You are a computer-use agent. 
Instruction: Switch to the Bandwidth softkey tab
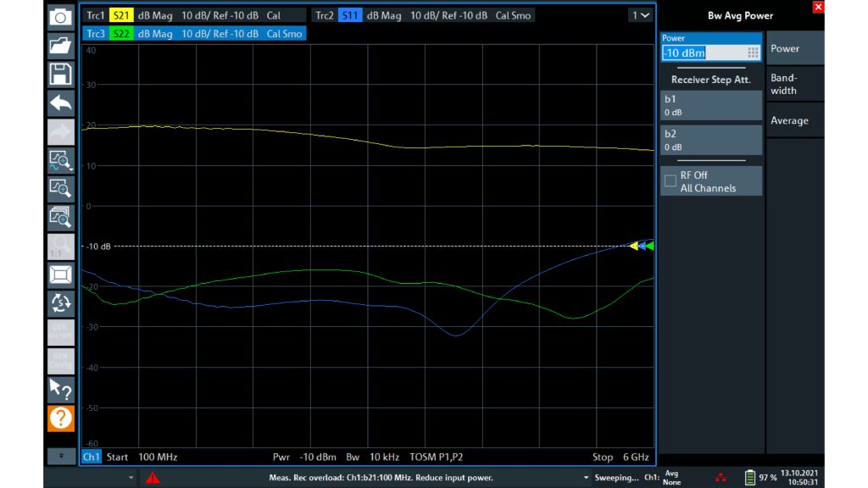(793, 84)
